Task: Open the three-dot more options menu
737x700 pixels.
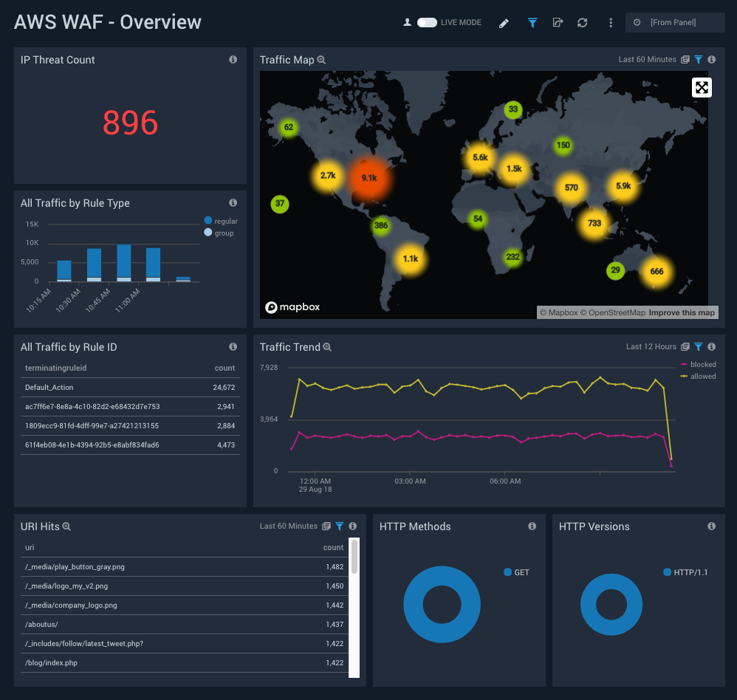Action: 611,23
